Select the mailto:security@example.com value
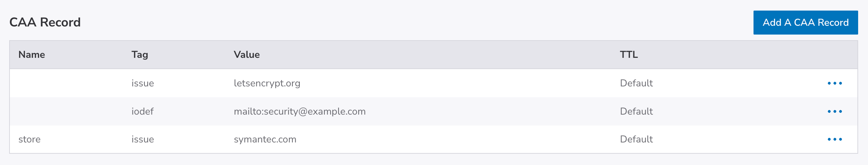Viewport: 868px width, 165px height. coord(299,111)
